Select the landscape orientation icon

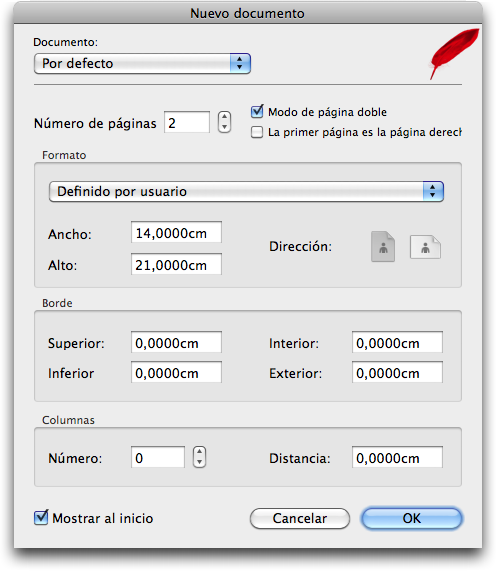pos(425,247)
